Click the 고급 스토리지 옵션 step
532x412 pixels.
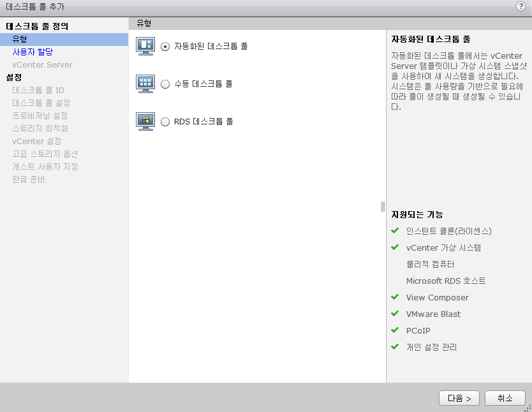45,154
